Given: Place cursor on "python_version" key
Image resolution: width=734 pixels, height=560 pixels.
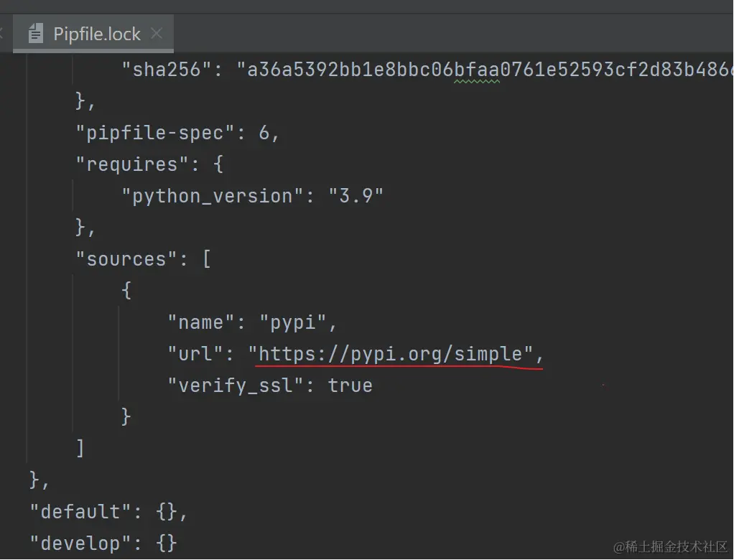Looking at the screenshot, I should point(207,196).
